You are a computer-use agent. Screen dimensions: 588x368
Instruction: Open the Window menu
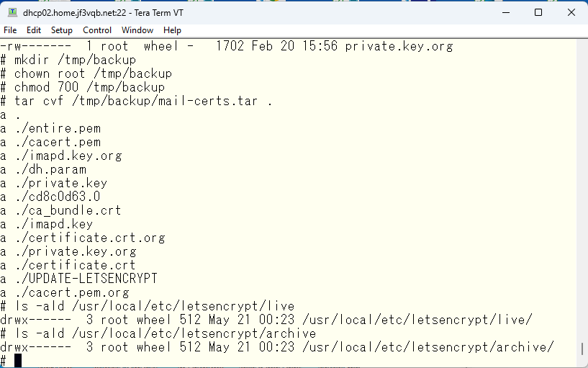pos(137,30)
